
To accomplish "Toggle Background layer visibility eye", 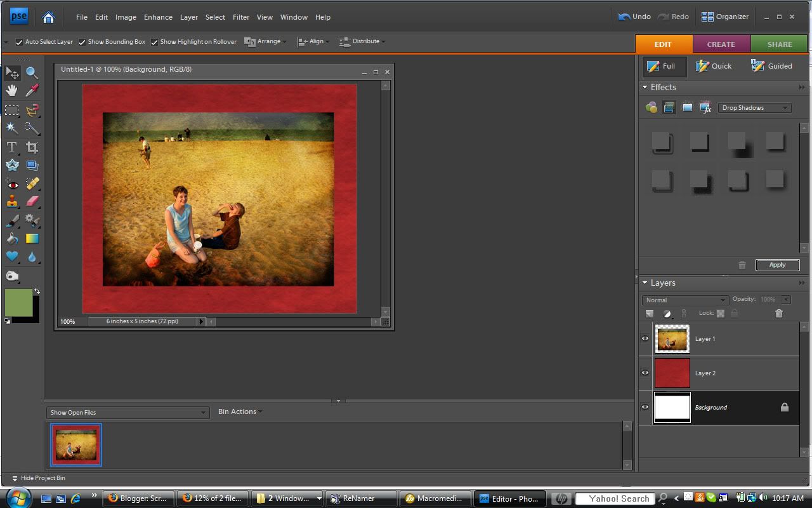I will point(645,407).
